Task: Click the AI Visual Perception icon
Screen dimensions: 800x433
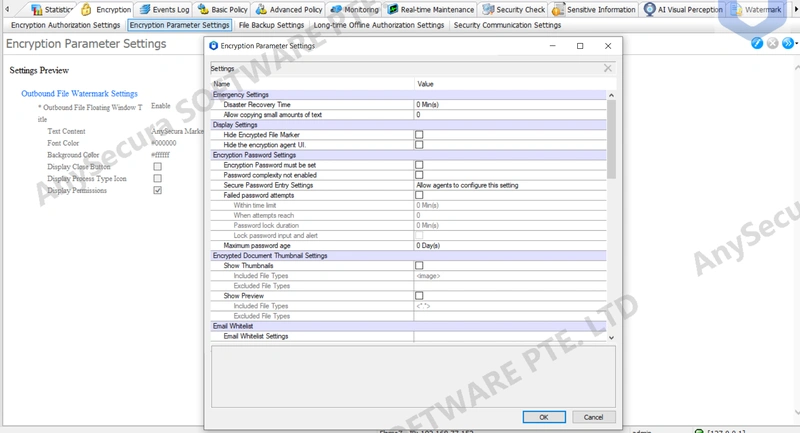Action: click(x=649, y=9)
